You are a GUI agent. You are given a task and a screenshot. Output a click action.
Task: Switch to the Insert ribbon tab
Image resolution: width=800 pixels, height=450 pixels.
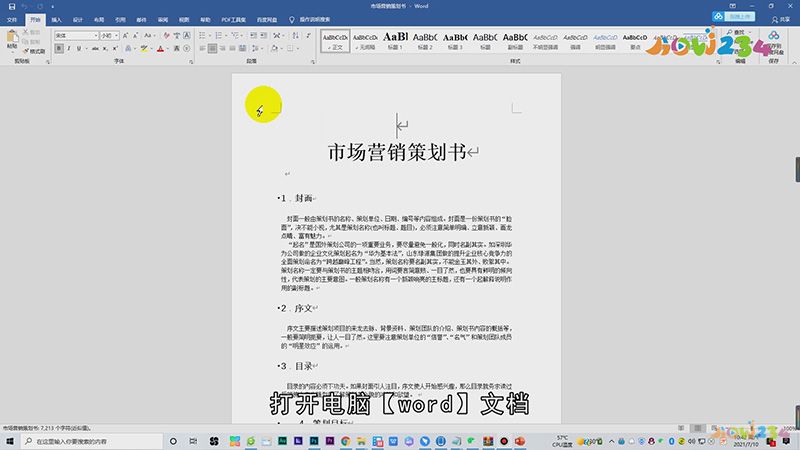click(56, 19)
